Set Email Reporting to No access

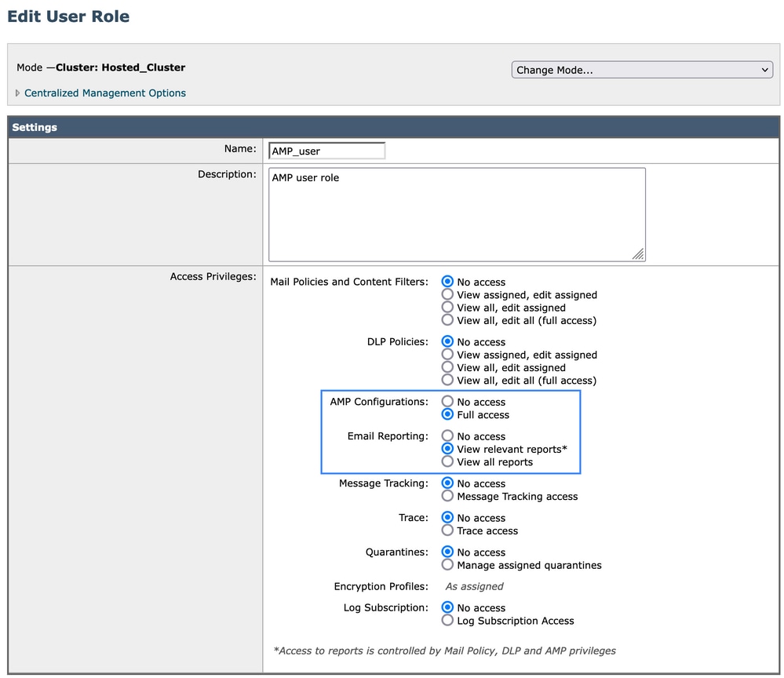[x=447, y=436]
